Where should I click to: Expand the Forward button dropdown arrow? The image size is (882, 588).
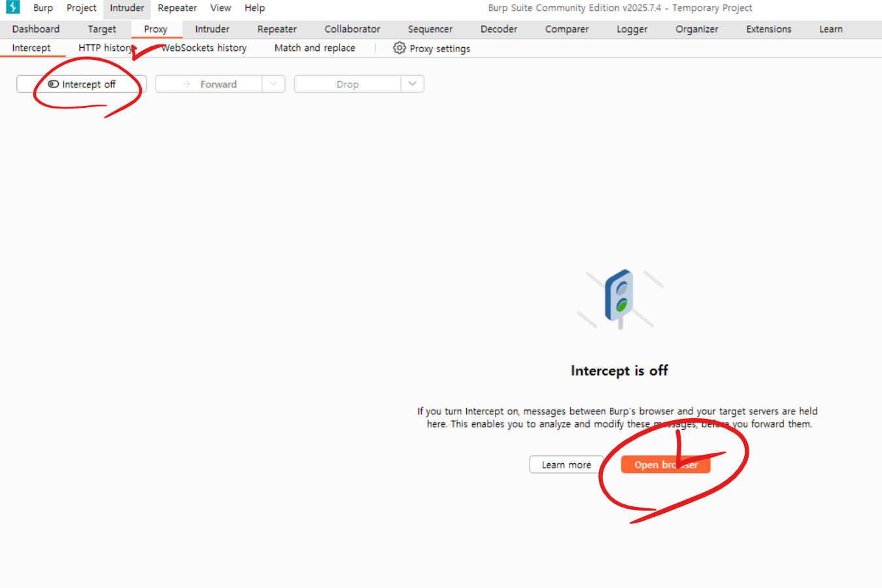click(274, 84)
